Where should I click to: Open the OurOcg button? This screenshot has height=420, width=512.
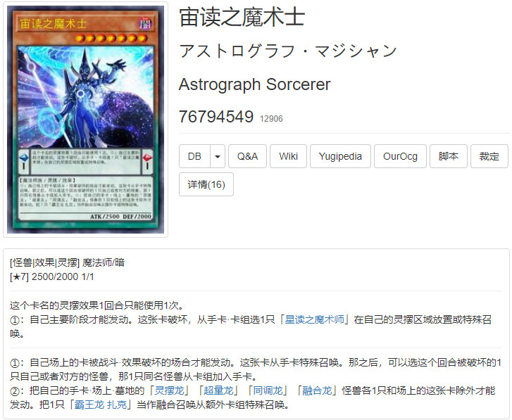(x=400, y=156)
